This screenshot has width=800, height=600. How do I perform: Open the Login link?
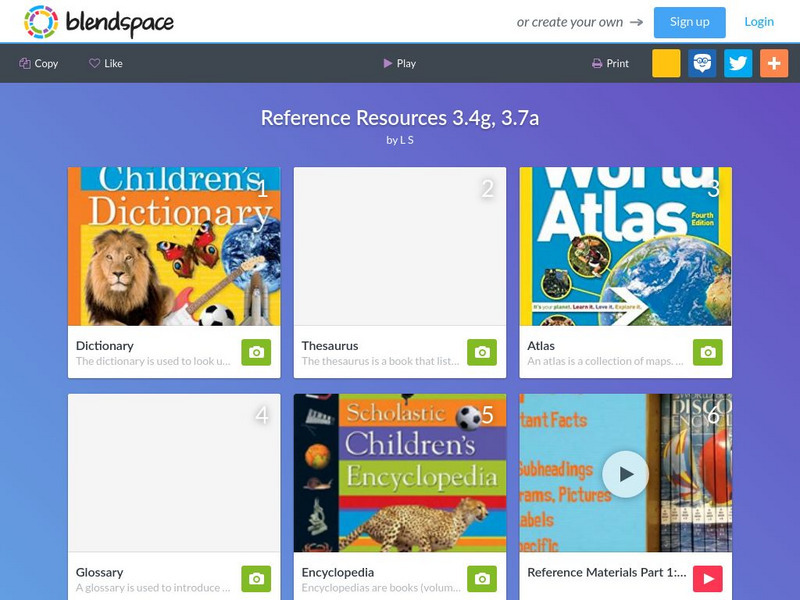759,21
